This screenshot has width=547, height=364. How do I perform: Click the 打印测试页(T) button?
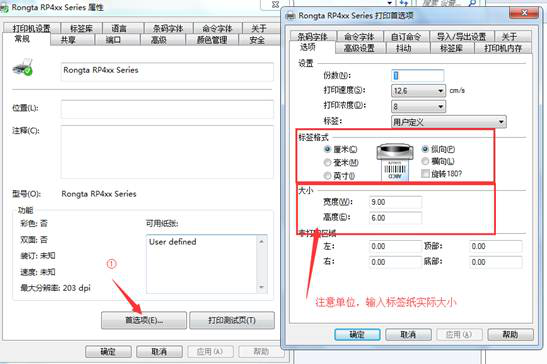[232, 320]
